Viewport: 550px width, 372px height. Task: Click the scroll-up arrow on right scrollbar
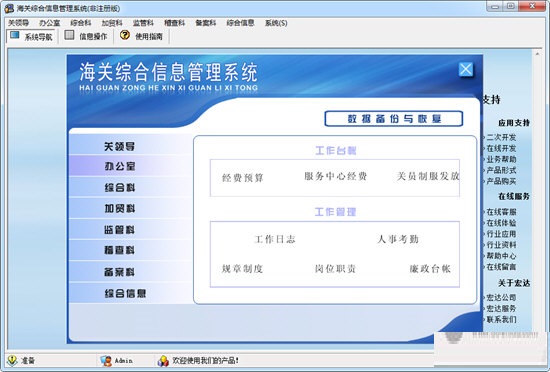pos(537,54)
